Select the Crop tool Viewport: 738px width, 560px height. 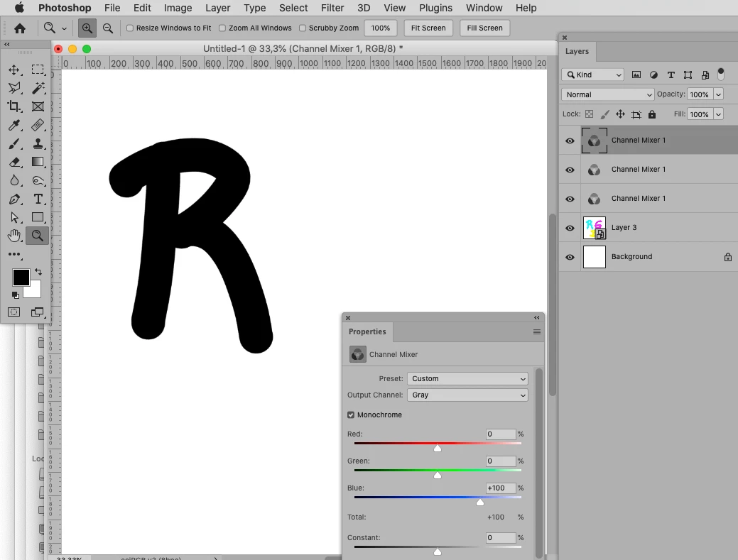[x=14, y=106]
